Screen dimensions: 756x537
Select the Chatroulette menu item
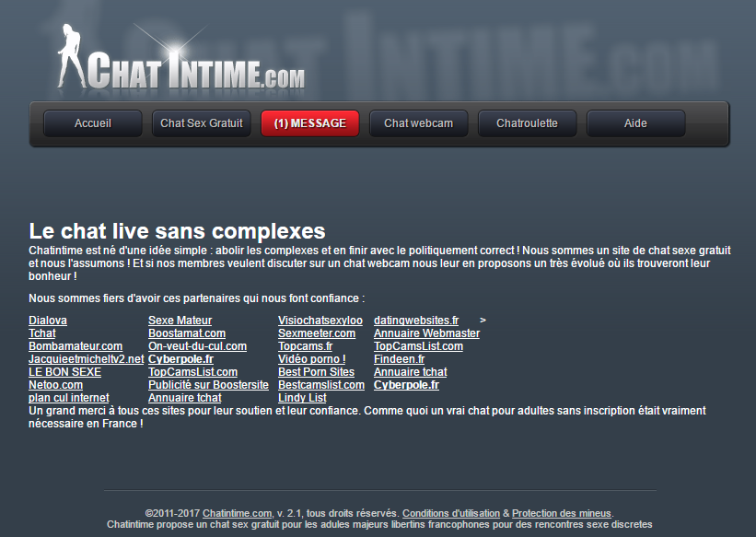coord(527,123)
